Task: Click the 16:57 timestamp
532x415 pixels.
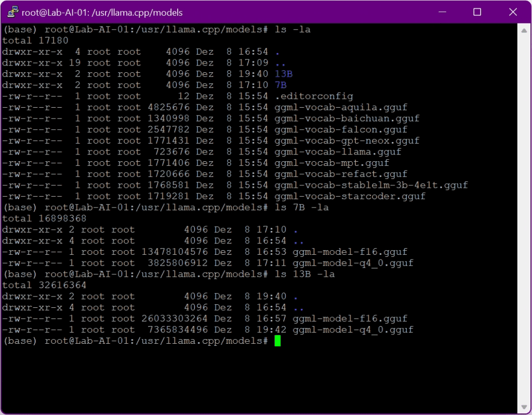Action: [271, 318]
